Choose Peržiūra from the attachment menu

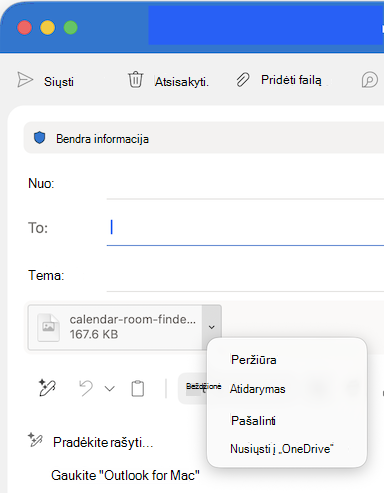[254, 360]
